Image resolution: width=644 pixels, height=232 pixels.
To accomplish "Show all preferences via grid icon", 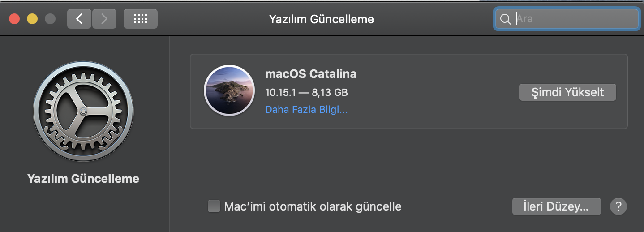I will pyautogui.click(x=141, y=19).
